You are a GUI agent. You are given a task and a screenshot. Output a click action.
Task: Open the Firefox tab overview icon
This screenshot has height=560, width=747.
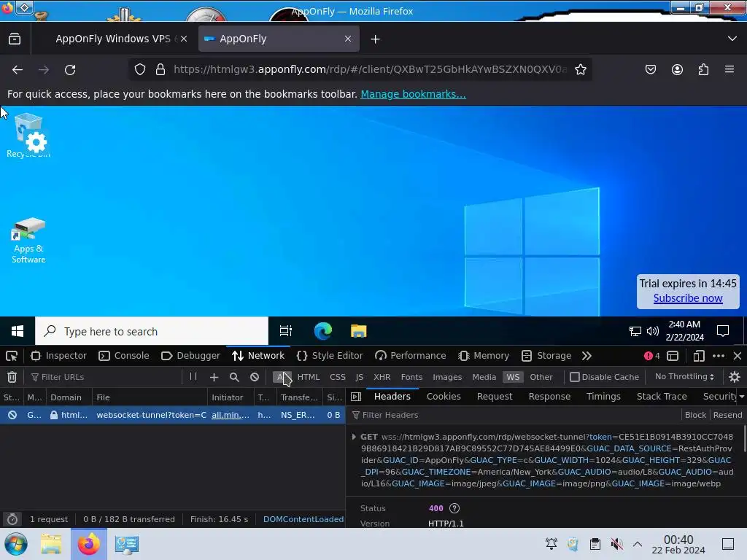click(15, 39)
